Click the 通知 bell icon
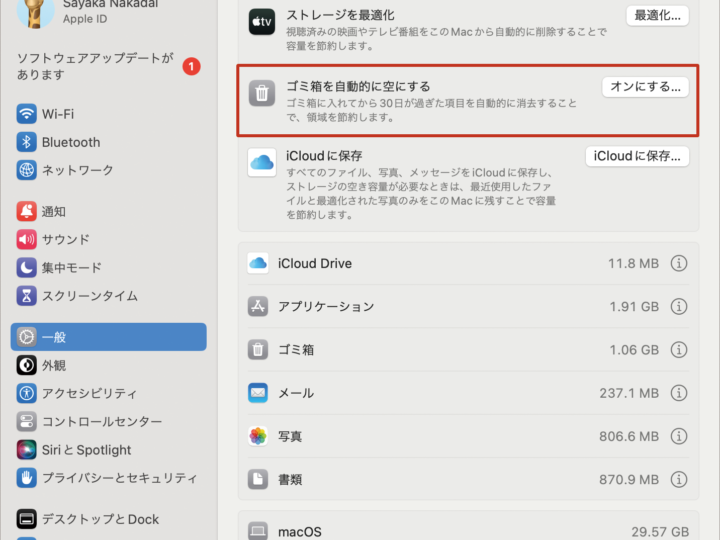Viewport: 720px width, 540px height. coord(26,211)
